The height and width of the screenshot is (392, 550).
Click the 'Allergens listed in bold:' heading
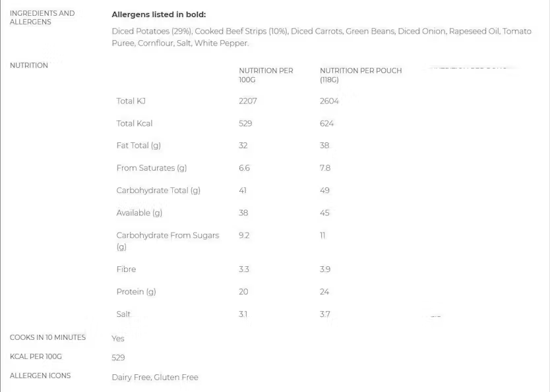click(x=158, y=14)
